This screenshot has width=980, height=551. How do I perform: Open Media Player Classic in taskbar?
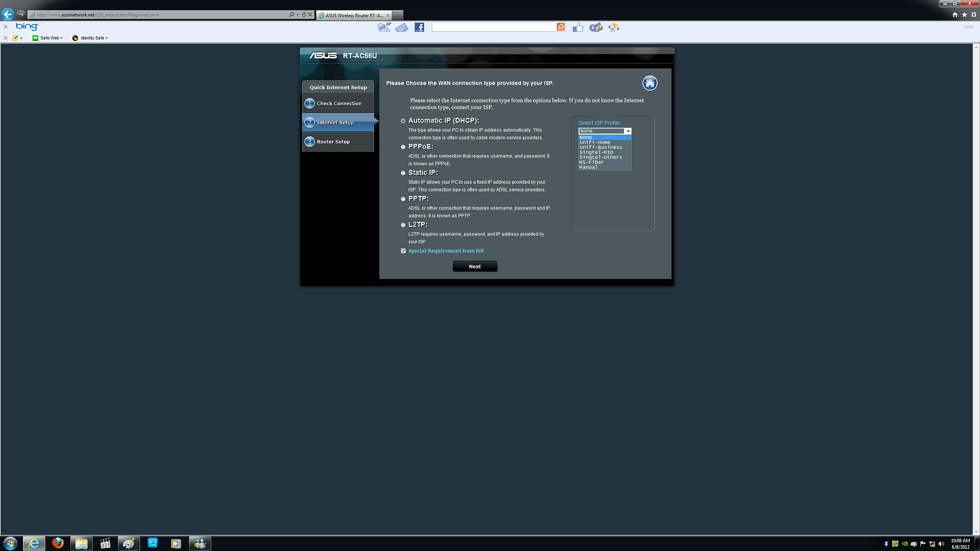click(x=105, y=543)
